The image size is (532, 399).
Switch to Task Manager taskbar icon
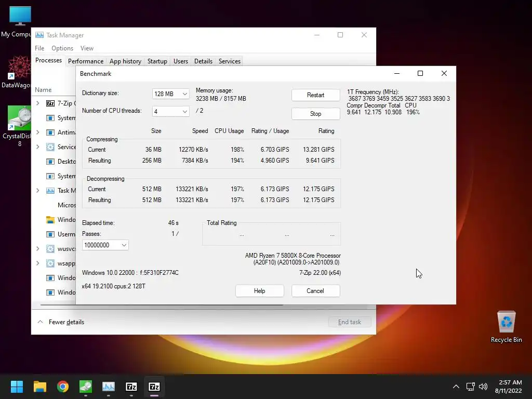(109, 387)
